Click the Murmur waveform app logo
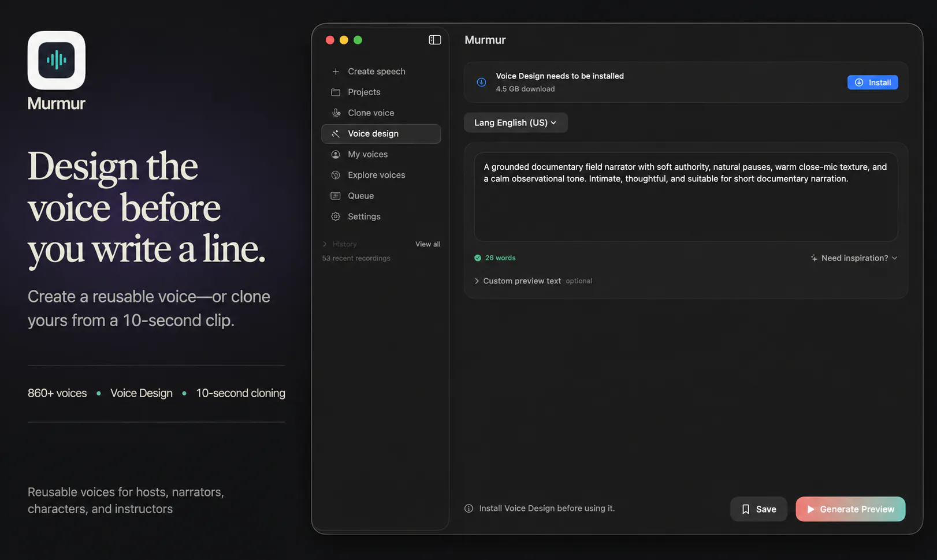This screenshot has width=937, height=560. (57, 60)
